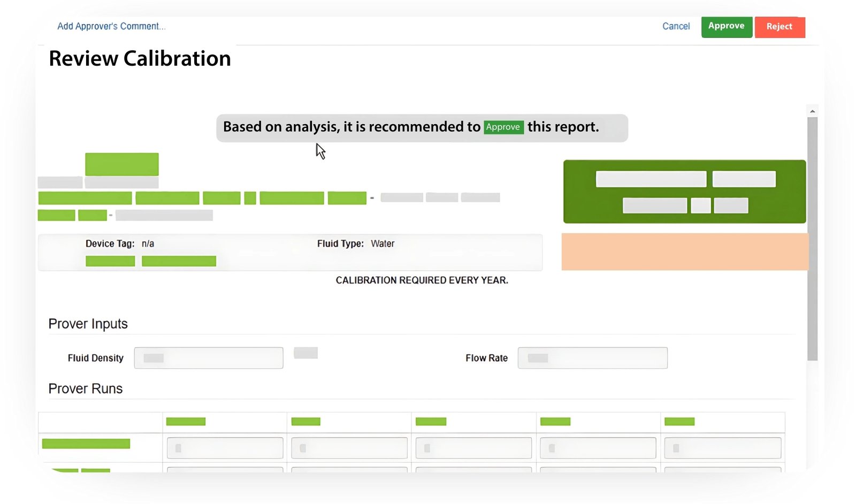Click first column input in Prover Runs table

[x=225, y=448]
